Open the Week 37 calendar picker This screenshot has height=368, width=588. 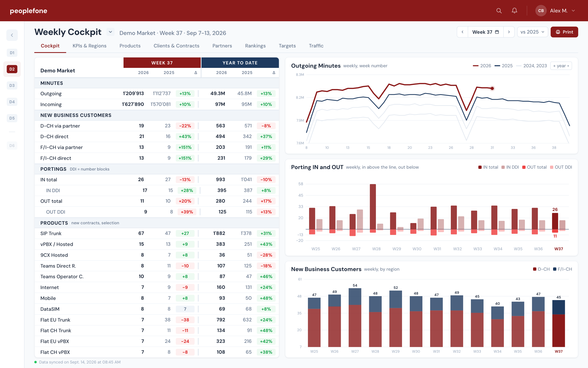point(486,32)
